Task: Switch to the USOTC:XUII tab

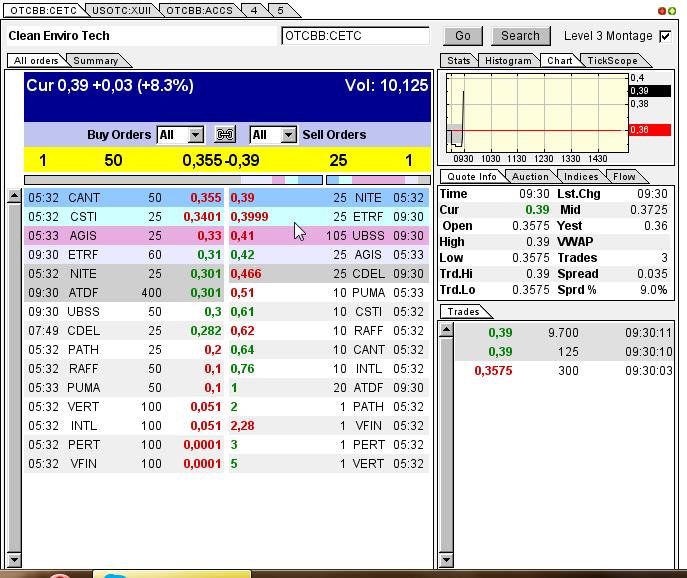Action: click(121, 11)
